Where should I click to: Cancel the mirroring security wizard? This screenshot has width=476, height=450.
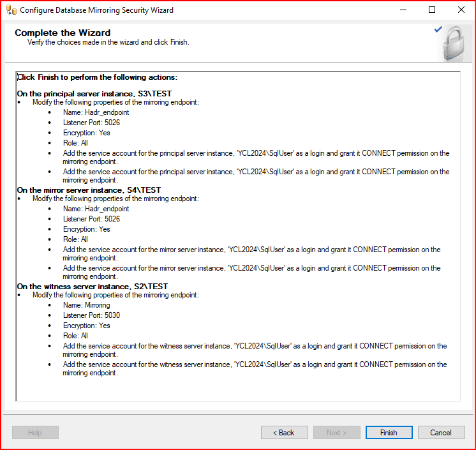pyautogui.click(x=441, y=432)
